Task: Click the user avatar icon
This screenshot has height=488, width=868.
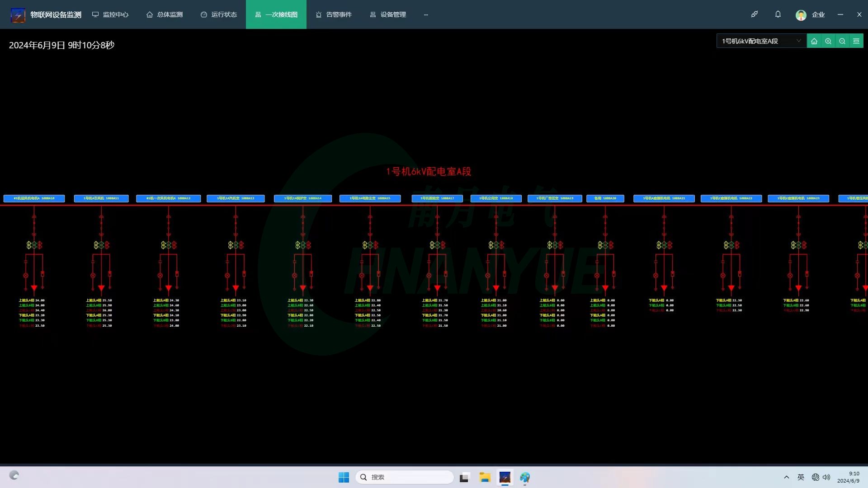Action: coord(801,15)
